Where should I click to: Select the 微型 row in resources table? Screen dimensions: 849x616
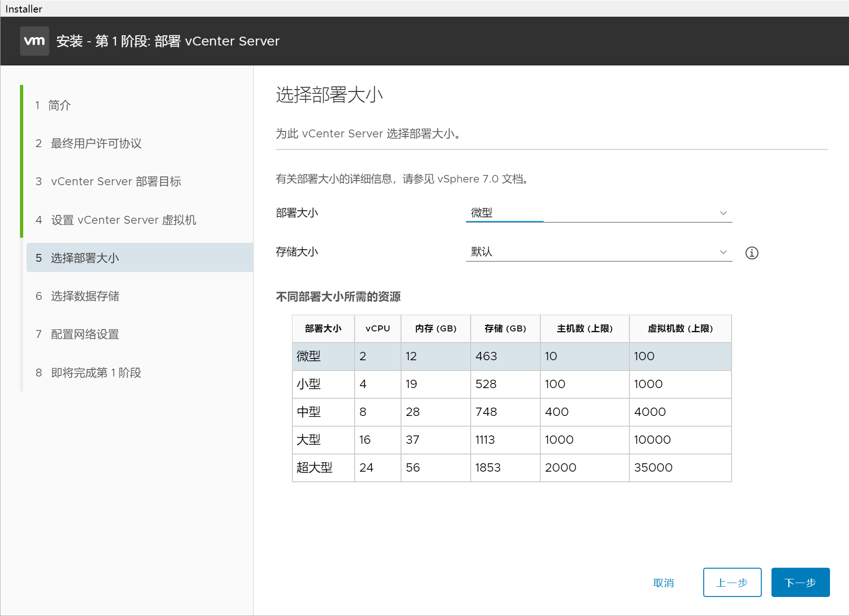511,356
